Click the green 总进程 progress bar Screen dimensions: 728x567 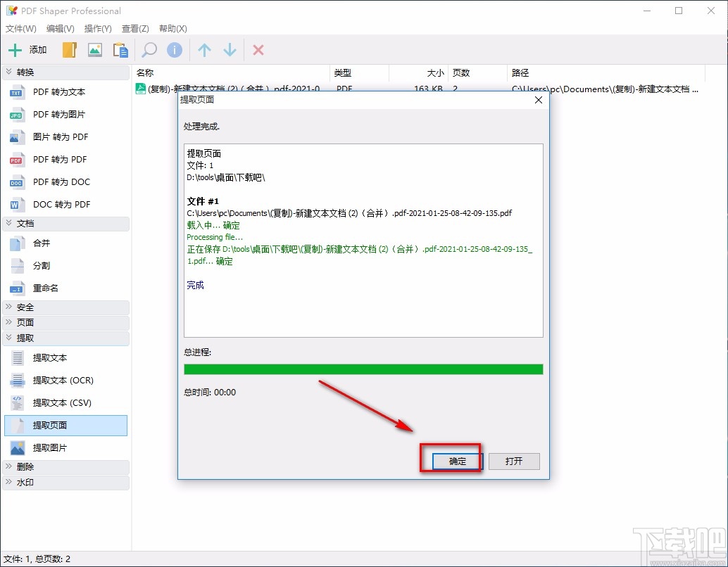tap(363, 369)
